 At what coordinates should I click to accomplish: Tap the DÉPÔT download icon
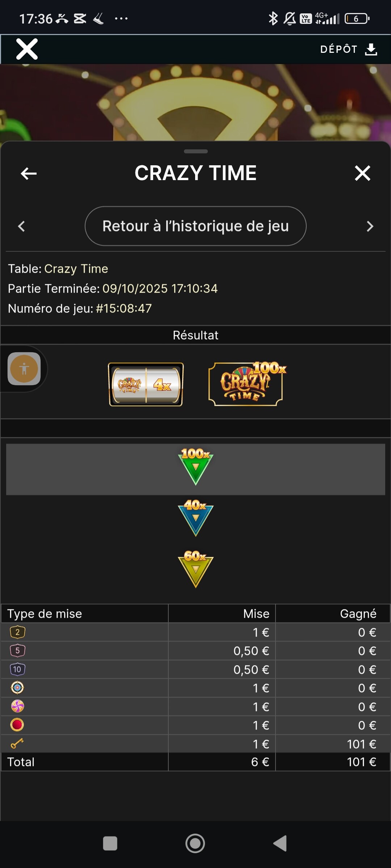[x=371, y=49]
